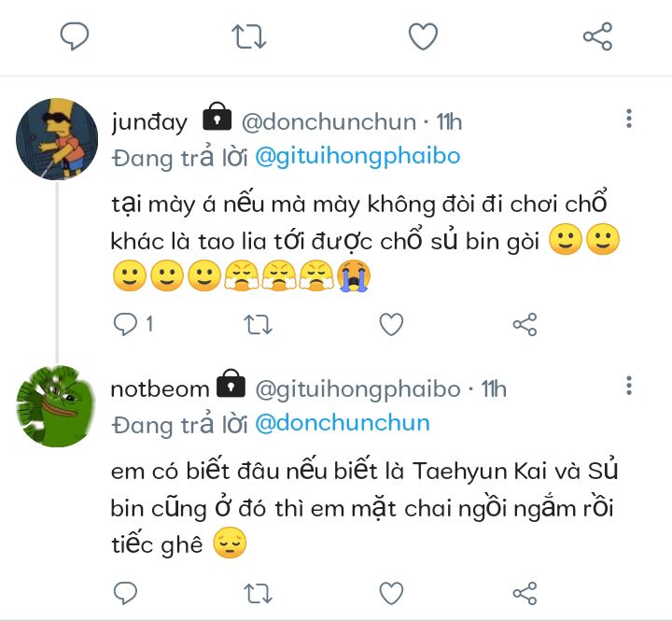Open notbeom's profile from display name
The height and width of the screenshot is (621, 672).
(x=160, y=388)
